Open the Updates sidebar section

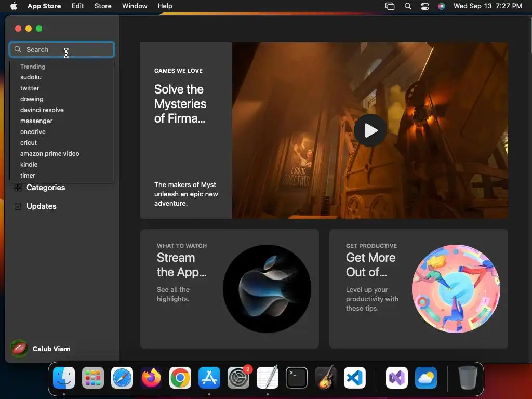coord(41,206)
